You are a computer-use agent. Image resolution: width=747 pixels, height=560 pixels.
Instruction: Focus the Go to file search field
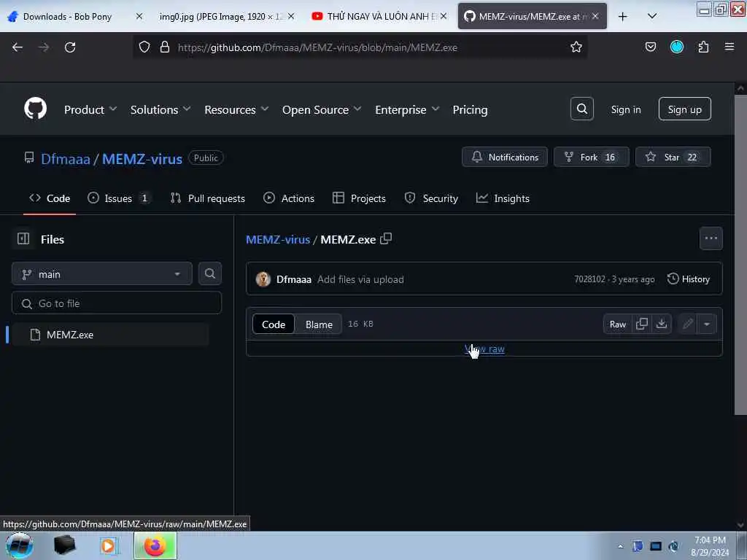click(117, 303)
